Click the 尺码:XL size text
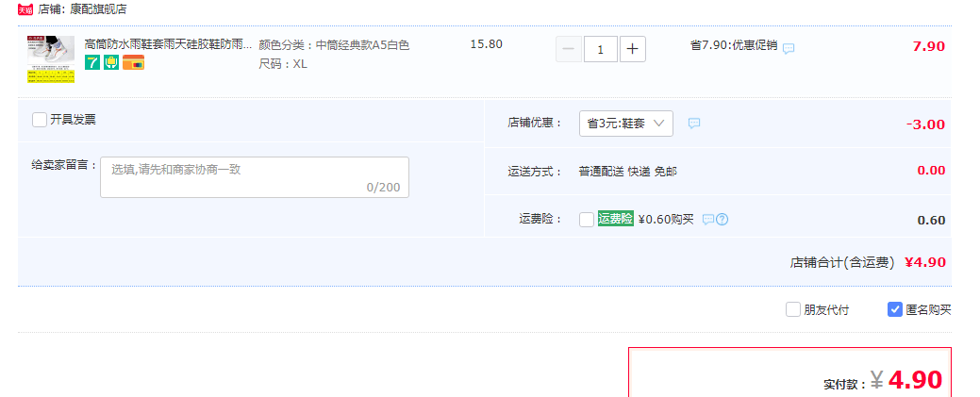Viewport: 980px width, 397px height. click(x=283, y=64)
